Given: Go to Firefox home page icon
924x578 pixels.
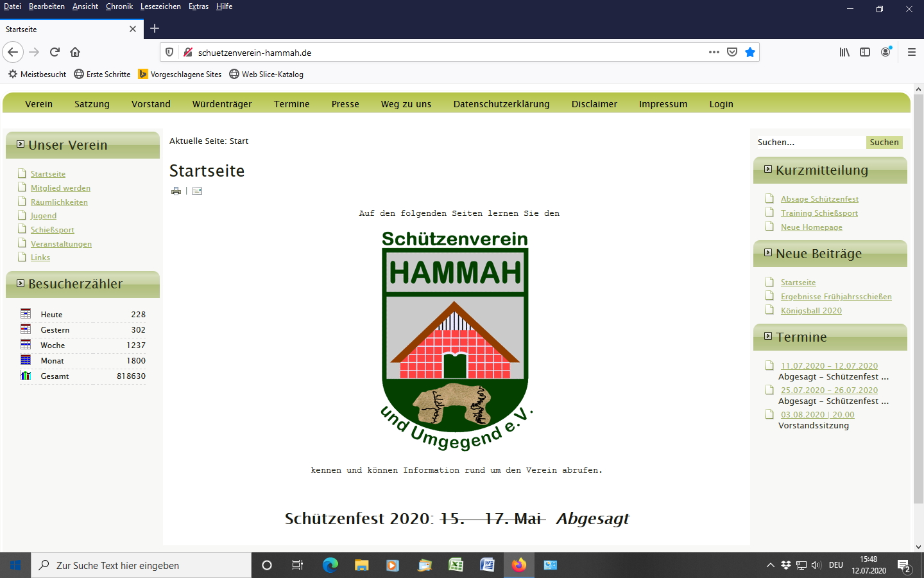Looking at the screenshot, I should pos(75,52).
